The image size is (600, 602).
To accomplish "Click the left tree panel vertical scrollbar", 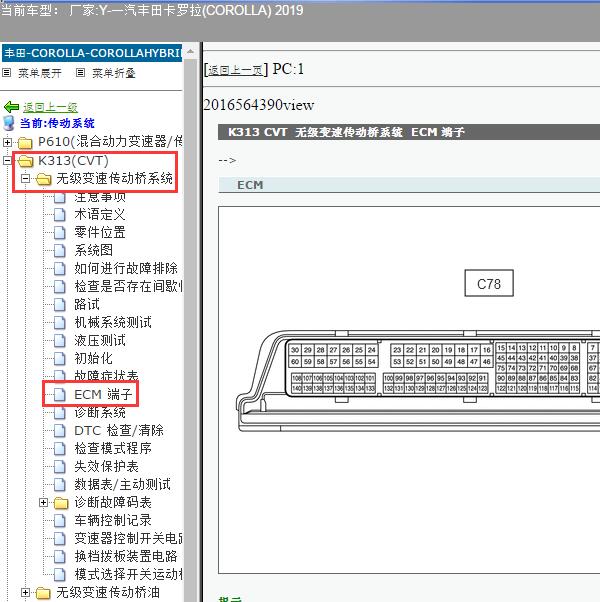I will coord(190,330).
